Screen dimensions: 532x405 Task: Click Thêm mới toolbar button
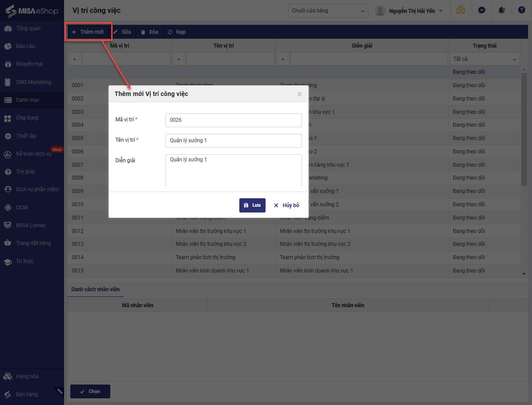click(88, 32)
